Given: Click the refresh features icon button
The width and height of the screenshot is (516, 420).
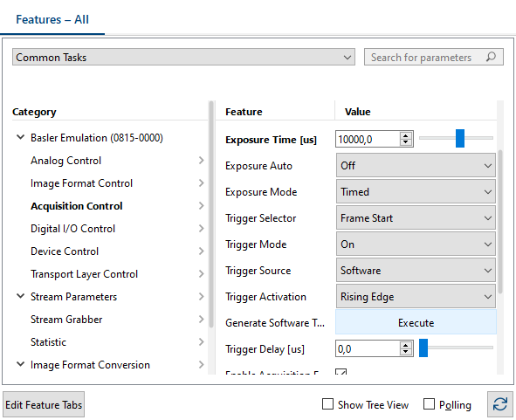Looking at the screenshot, I should [500, 404].
